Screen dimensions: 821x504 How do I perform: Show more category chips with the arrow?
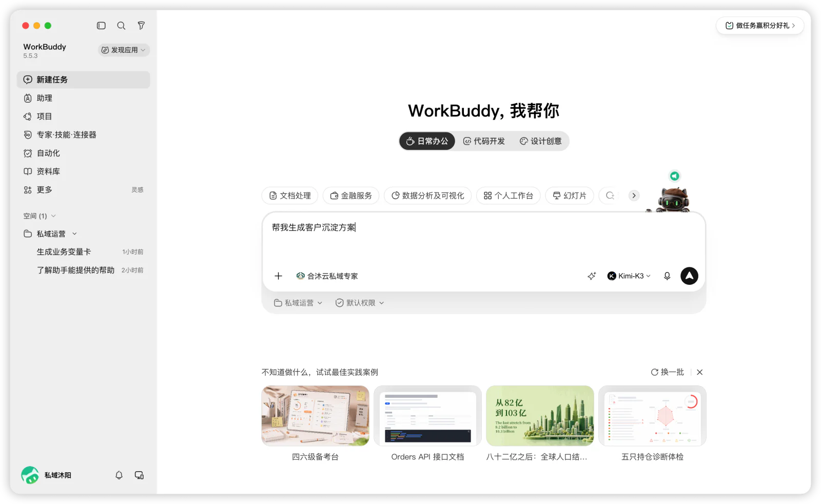[634, 196]
